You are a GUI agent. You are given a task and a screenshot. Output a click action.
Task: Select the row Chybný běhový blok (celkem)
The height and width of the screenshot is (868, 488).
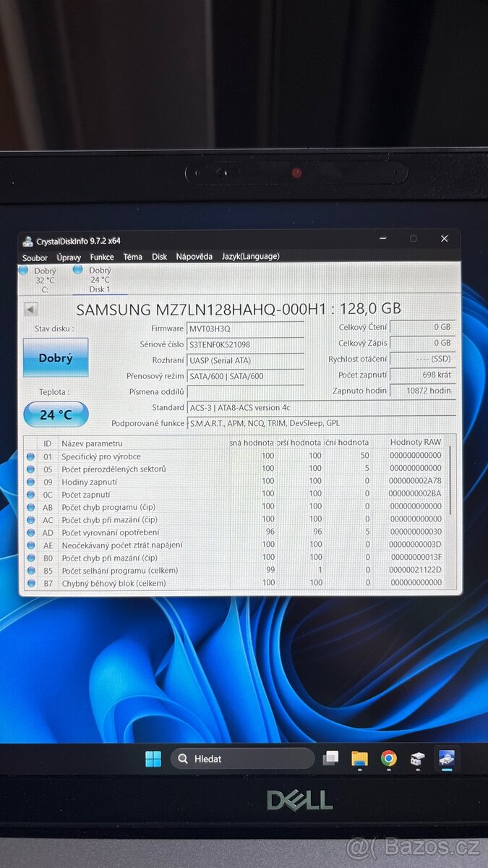click(x=234, y=583)
